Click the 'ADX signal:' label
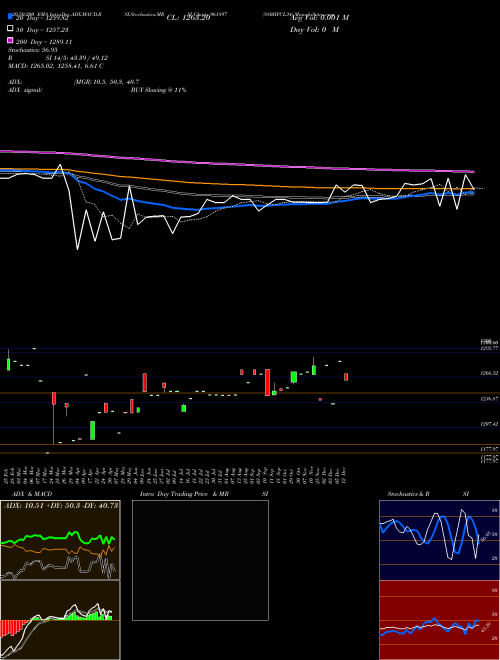500x660 pixels. pyautogui.click(x=25, y=90)
